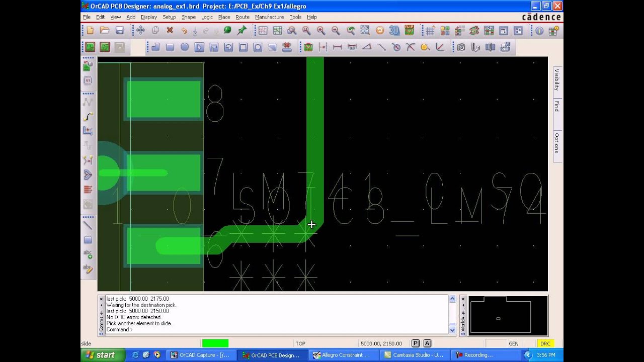Click the TOP layer field in status bar

click(300, 343)
